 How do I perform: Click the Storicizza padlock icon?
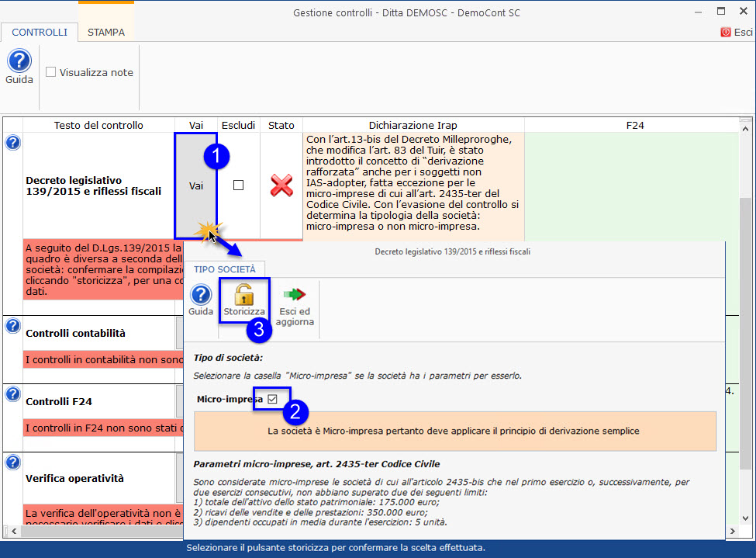tap(244, 294)
